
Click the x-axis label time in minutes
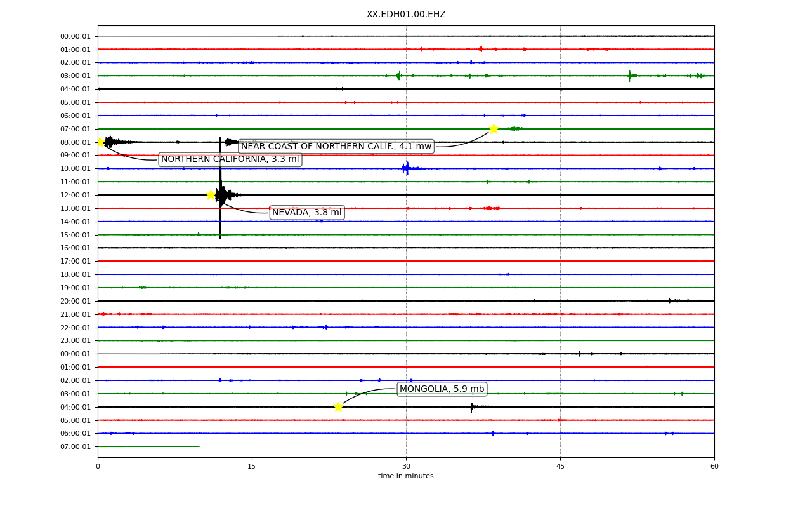click(x=406, y=476)
